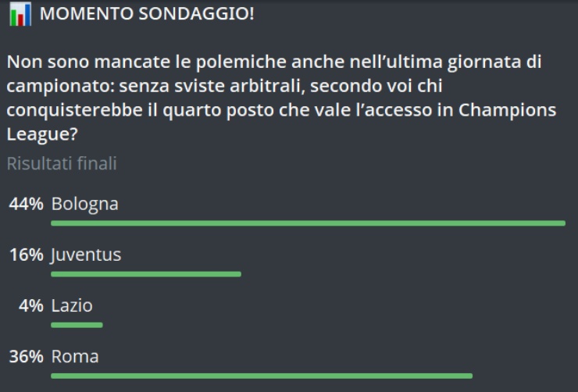
Task: Click the 36% percentage label
Action: click(x=26, y=357)
